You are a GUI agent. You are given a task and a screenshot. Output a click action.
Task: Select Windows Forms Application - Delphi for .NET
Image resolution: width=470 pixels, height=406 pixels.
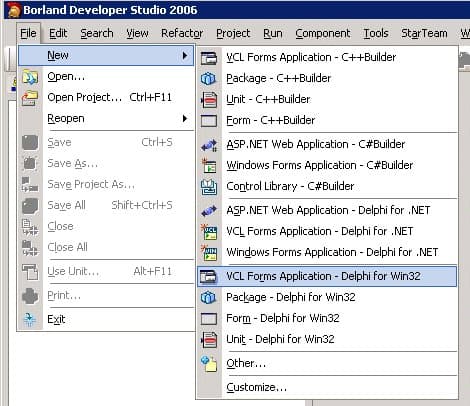click(x=327, y=252)
